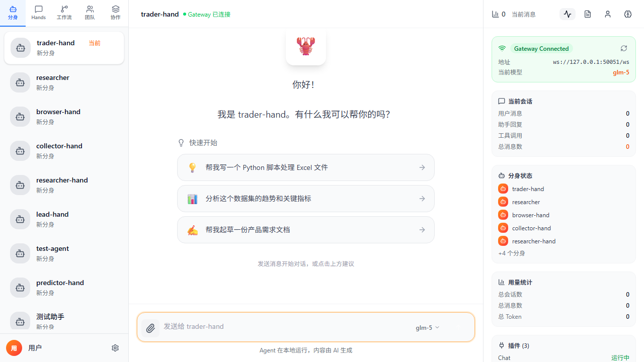Open the document icon in top-right header
This screenshot has height=362, width=644.
point(588,14)
